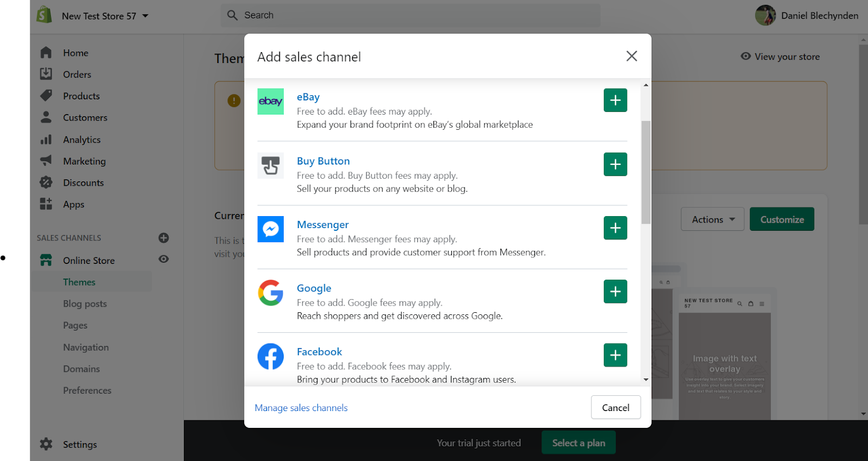
Task: Open Online Store in sidebar
Action: [89, 261]
